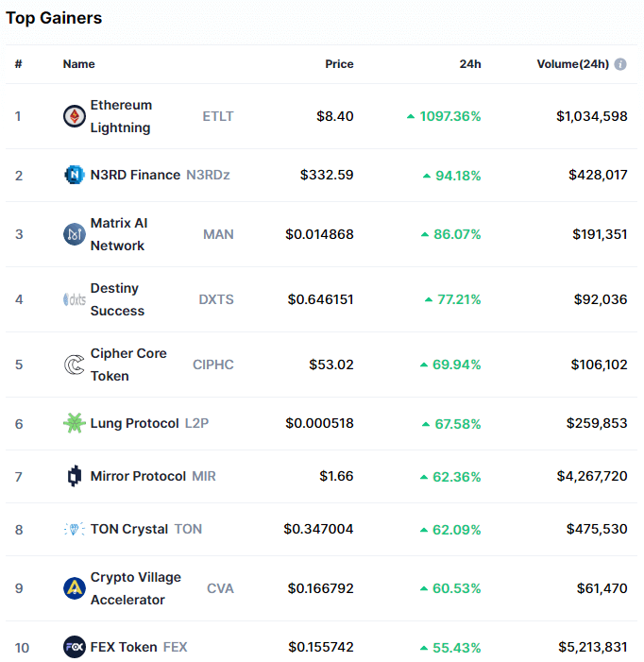Image resolution: width=644 pixels, height=662 pixels.
Task: Click the N3RD Finance coin logo
Action: 75,175
